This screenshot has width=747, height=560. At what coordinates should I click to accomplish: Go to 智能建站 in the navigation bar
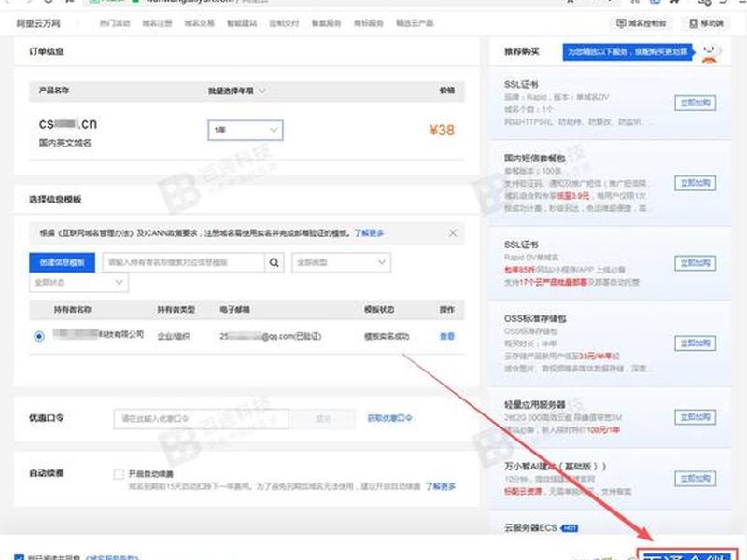[242, 22]
